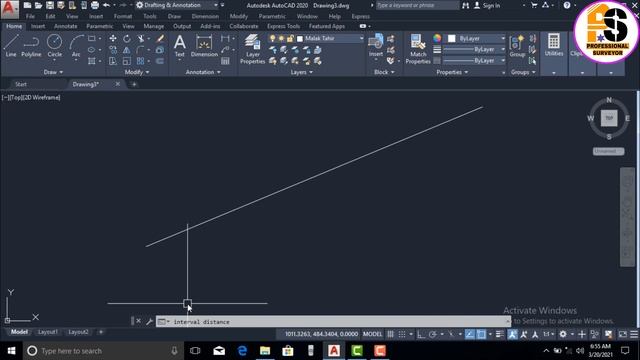Select the Line tool

(x=11, y=45)
